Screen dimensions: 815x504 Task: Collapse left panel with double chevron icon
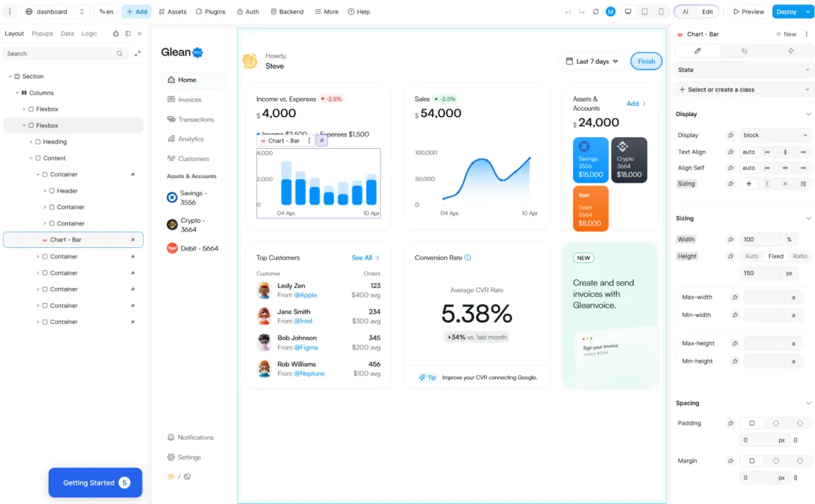(x=139, y=33)
